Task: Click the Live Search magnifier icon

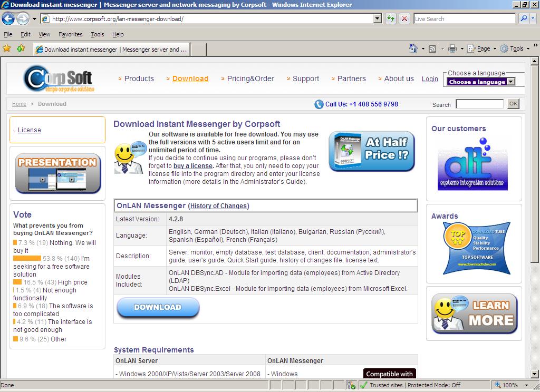Action: click(524, 19)
